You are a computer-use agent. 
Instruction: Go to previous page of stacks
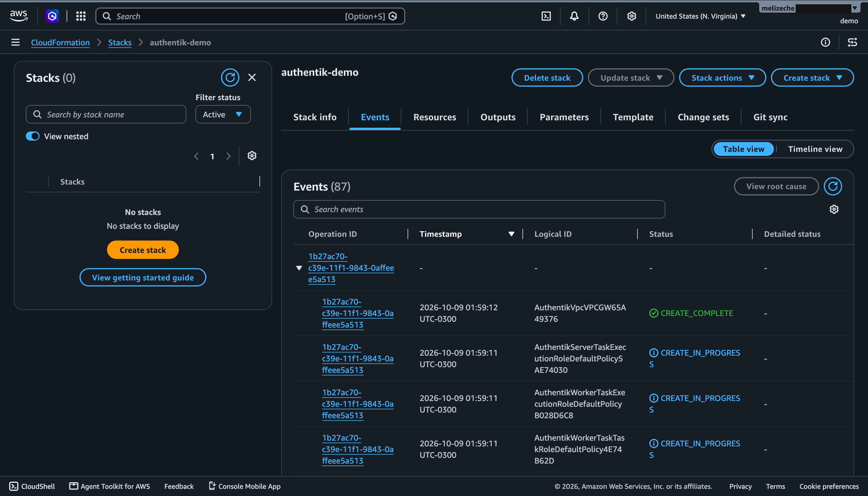(x=196, y=156)
